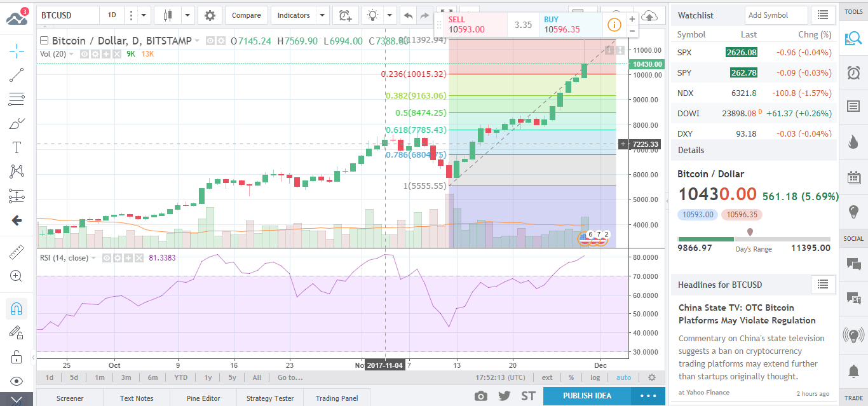Click the orange info icon in trade panel
Viewport: 868px width, 406px height.
(614, 25)
